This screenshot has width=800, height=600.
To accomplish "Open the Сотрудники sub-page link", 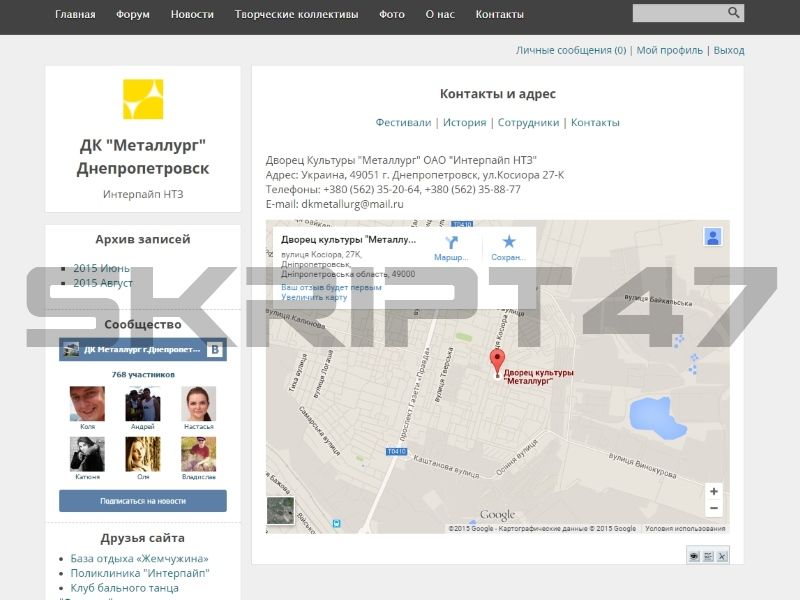I will (528, 122).
